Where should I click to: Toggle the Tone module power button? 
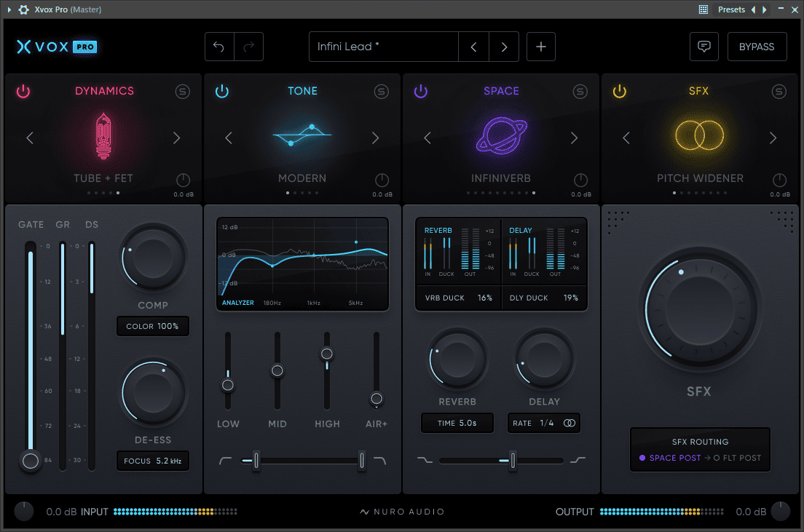(222, 91)
